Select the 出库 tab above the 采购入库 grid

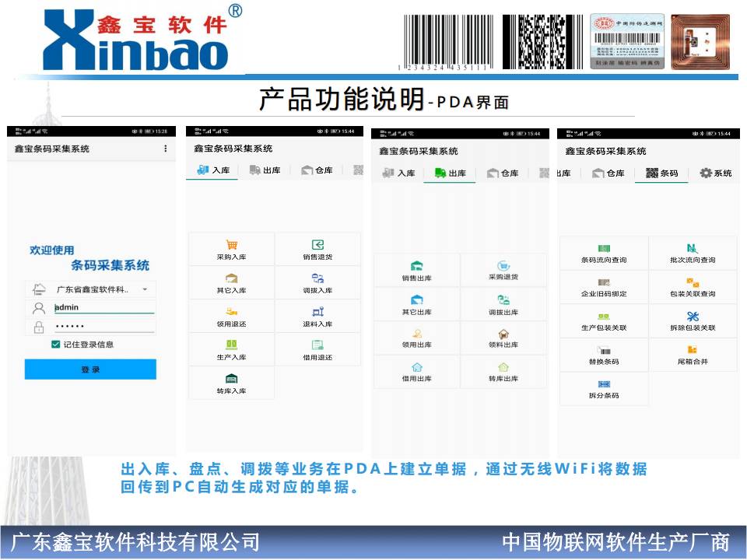265,170
